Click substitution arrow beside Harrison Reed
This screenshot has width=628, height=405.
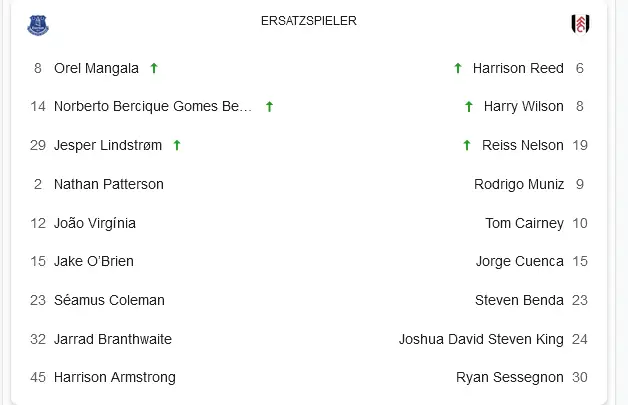pos(457,68)
